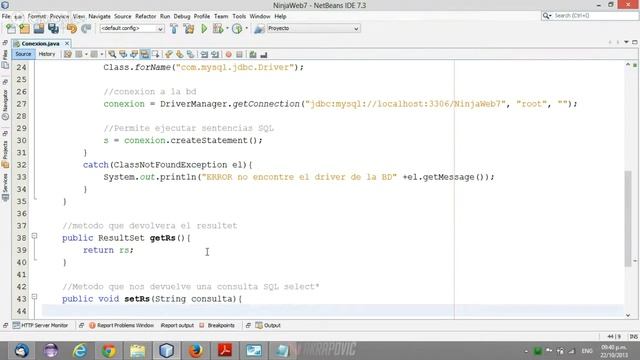Click the New Project toolbar icon
640x360 pixels.
tap(24, 29)
